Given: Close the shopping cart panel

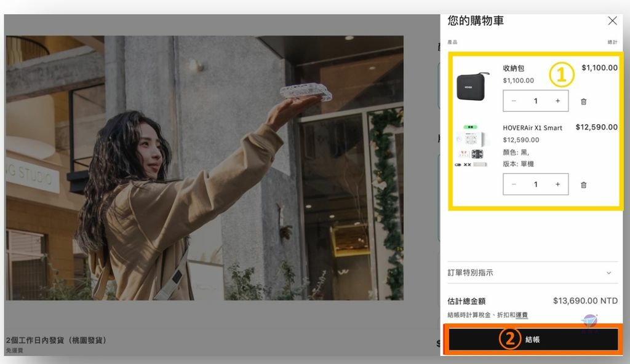Looking at the screenshot, I should [612, 21].
